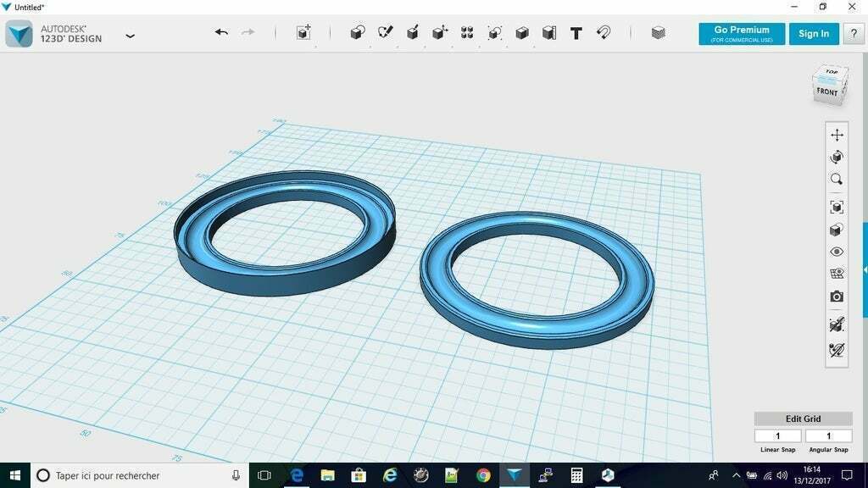Open Task View on the taskbar
868x488 pixels.
coord(264,475)
